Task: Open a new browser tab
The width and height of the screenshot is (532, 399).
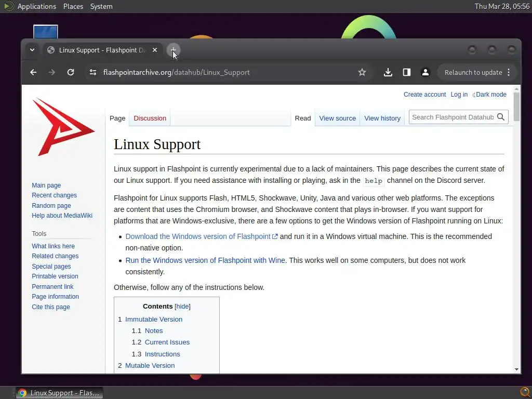Action: [174, 50]
